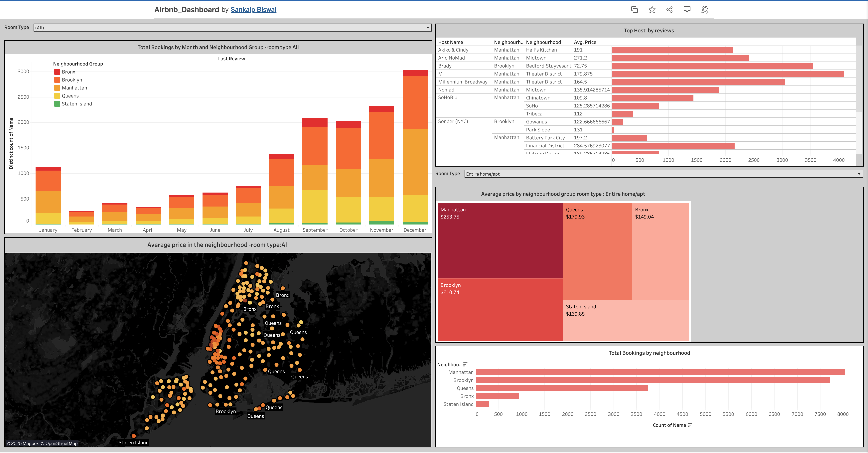Screen dimensions: 868x453
Task: Click the download icon
Action: coord(687,10)
